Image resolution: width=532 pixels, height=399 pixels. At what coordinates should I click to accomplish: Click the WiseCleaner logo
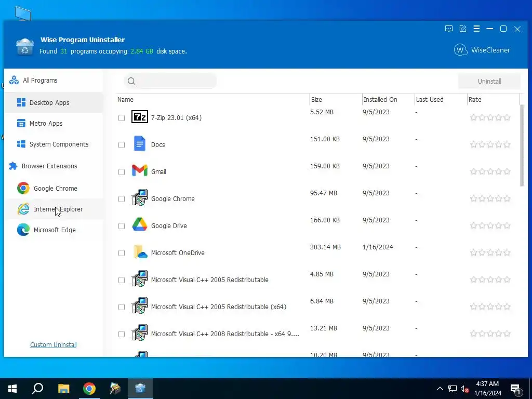(x=482, y=50)
